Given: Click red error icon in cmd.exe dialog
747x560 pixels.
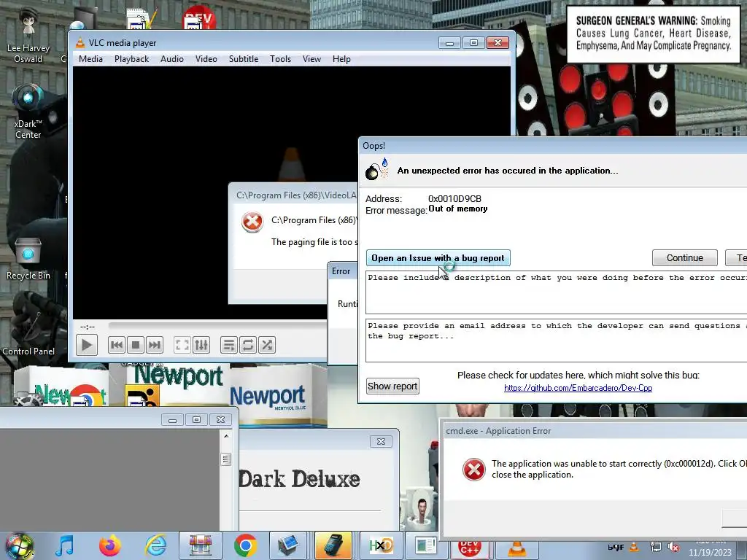Looking at the screenshot, I should tap(474, 470).
